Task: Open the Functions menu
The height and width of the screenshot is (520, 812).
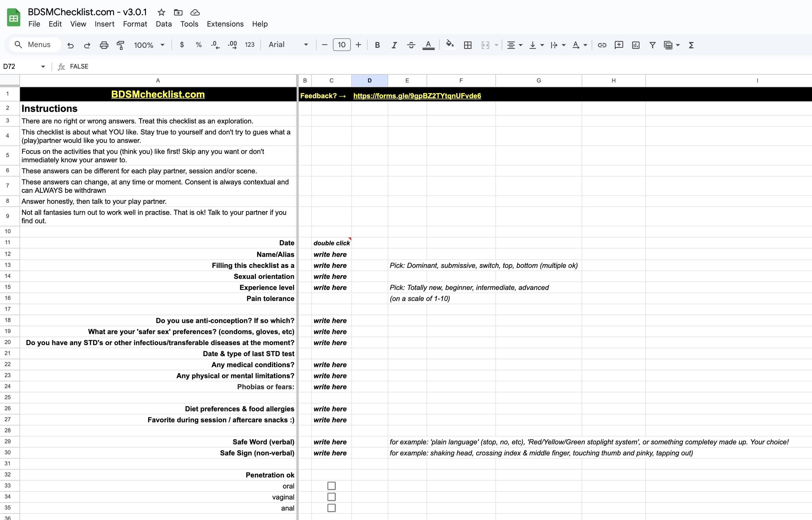Action: click(x=691, y=44)
